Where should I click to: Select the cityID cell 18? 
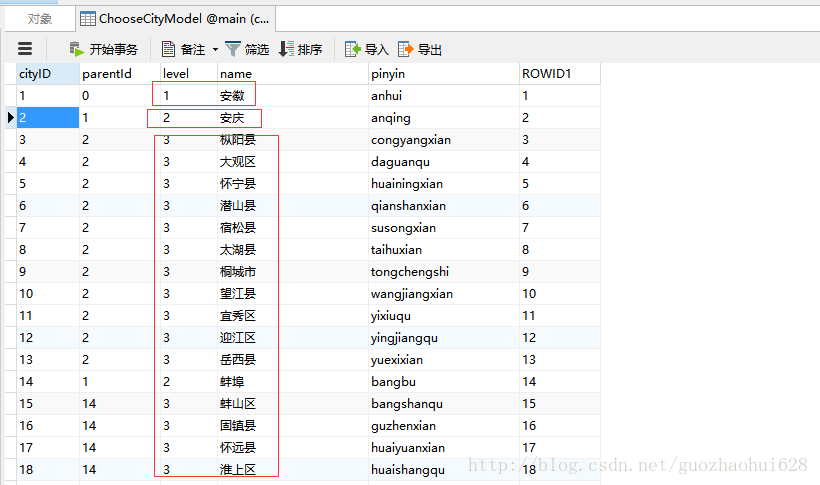click(48, 469)
